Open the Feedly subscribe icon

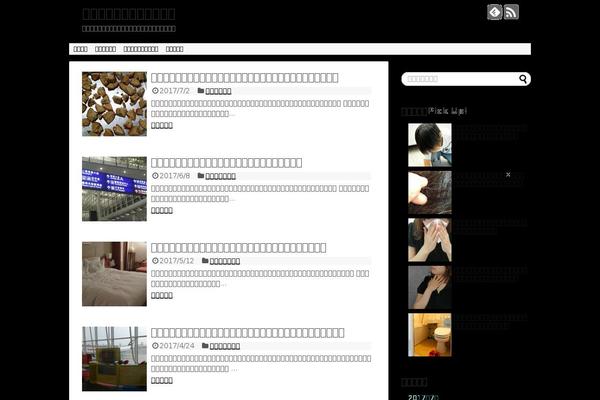point(494,12)
